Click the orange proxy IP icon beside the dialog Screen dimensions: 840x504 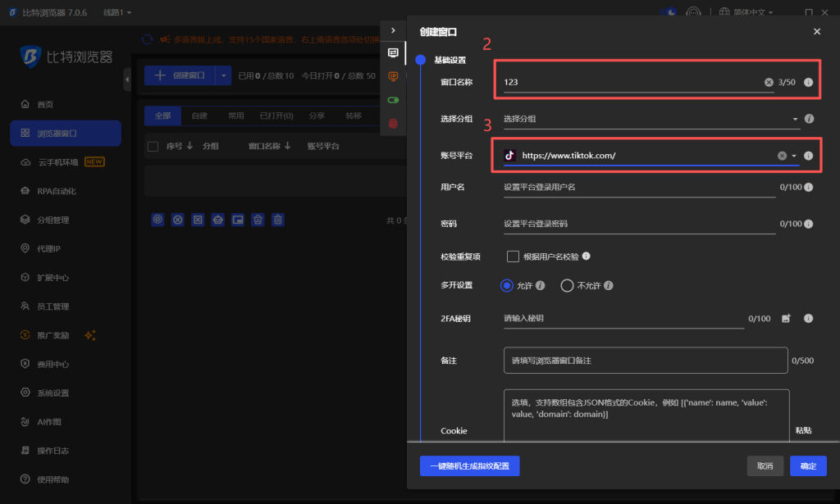(393, 75)
